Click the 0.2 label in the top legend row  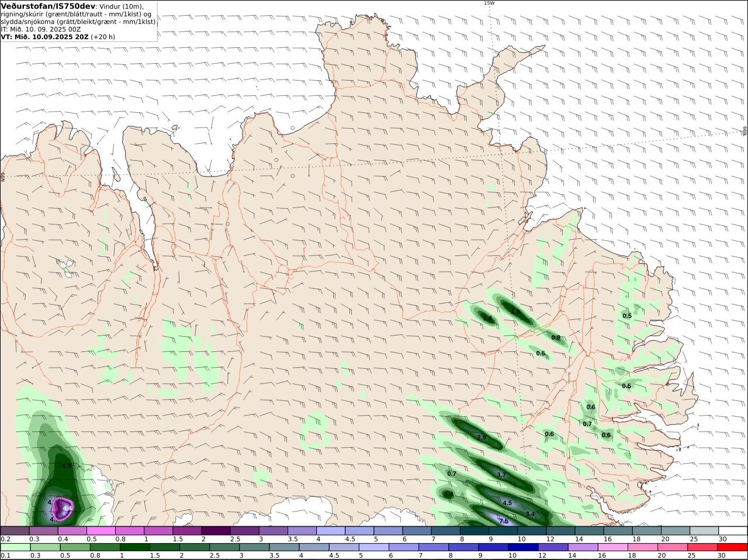point(5,539)
